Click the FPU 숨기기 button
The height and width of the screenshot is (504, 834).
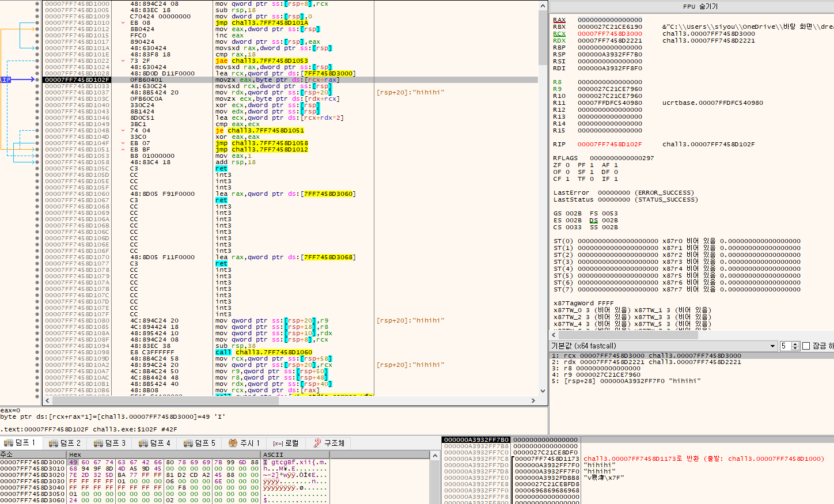click(692, 6)
